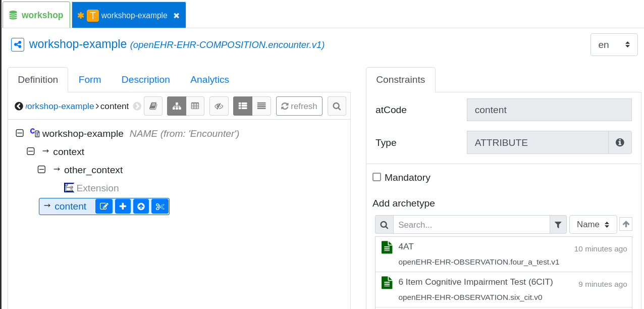Click the up-arrow icon on content node
Image resolution: width=644 pixels, height=309 pixels.
[x=141, y=207]
